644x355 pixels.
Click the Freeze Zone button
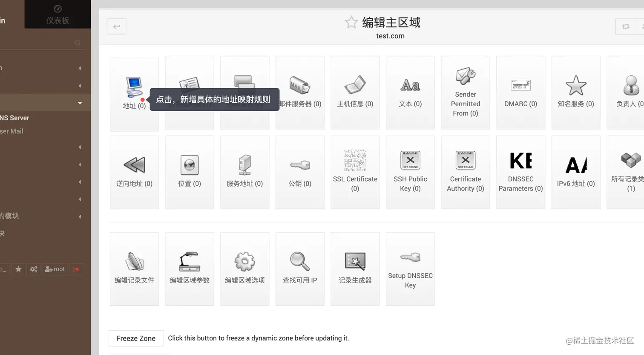click(135, 338)
